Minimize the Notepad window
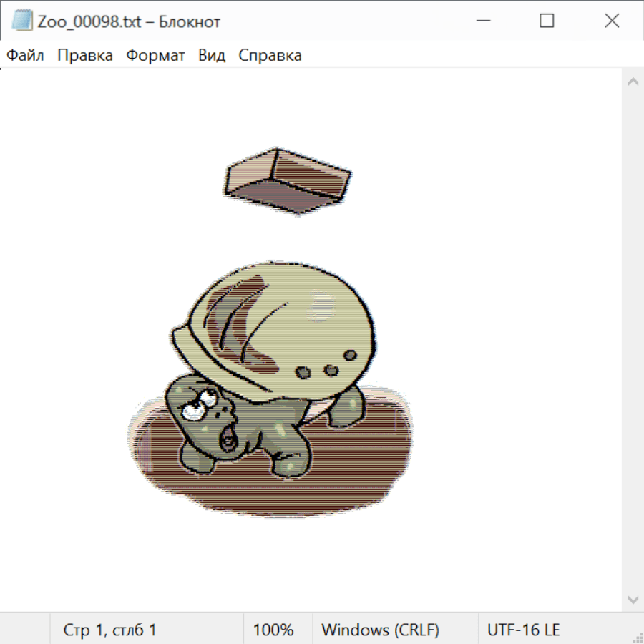644x644 pixels. (x=482, y=21)
